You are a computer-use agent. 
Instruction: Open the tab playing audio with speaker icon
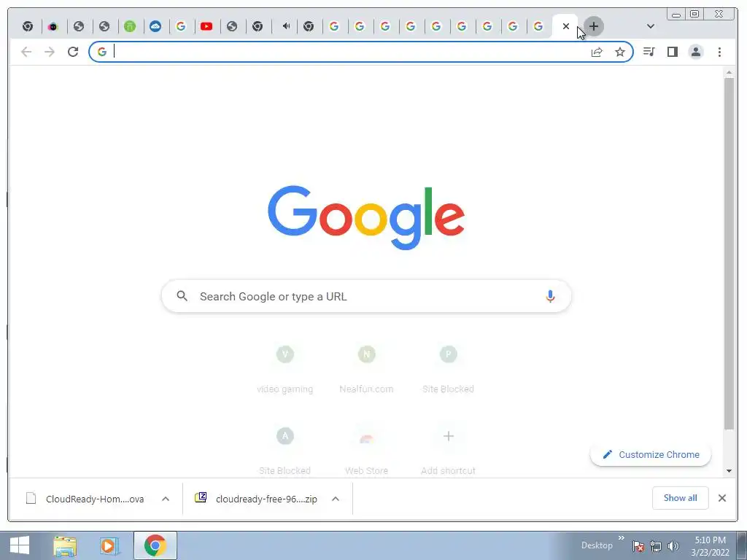(x=286, y=26)
